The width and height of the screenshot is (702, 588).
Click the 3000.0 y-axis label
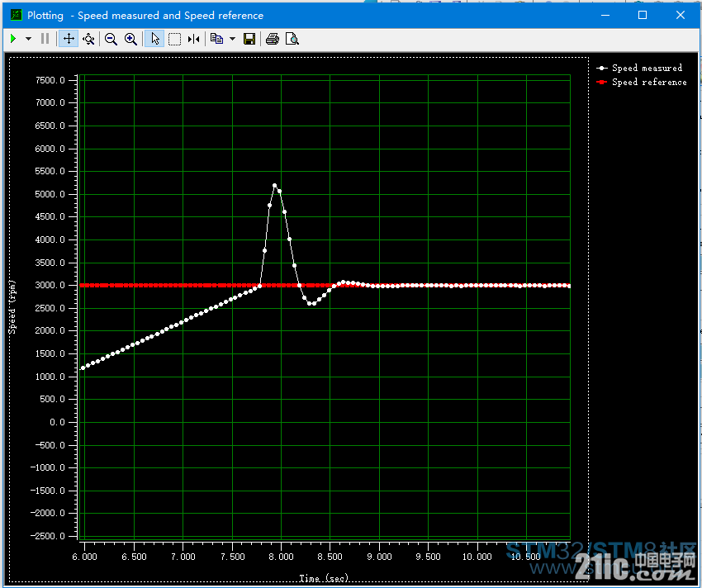point(50,285)
